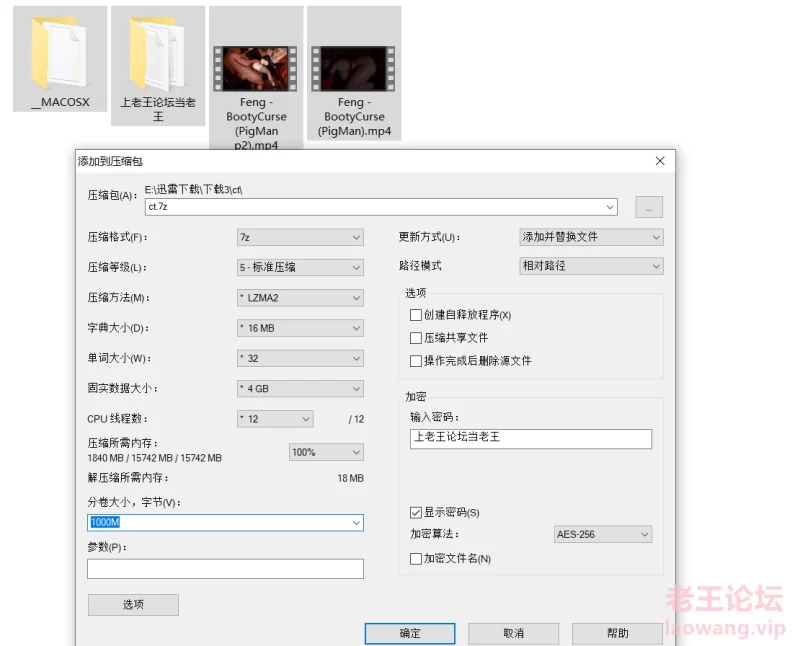Screen dimensions: 800x646
Task: Click the browse (...) button for archive path
Action: pyautogui.click(x=649, y=207)
